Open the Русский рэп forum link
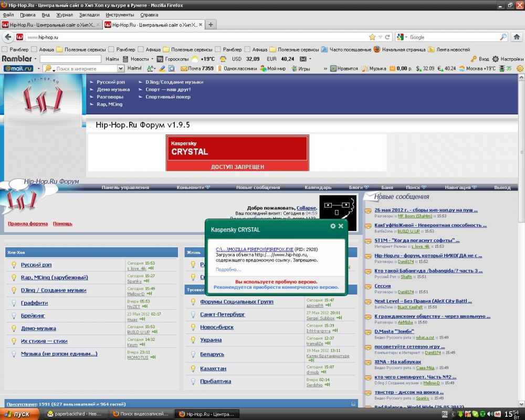The height and width of the screenshot is (420, 525). 36,265
